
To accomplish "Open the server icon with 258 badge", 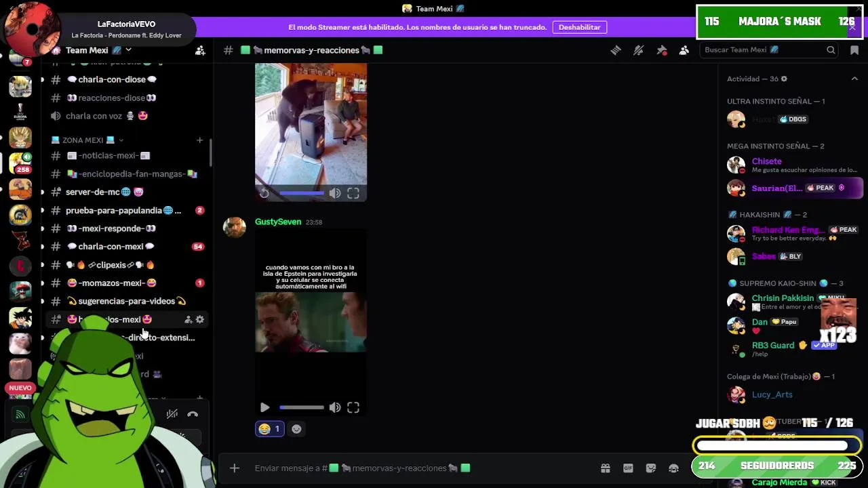I will [x=20, y=163].
